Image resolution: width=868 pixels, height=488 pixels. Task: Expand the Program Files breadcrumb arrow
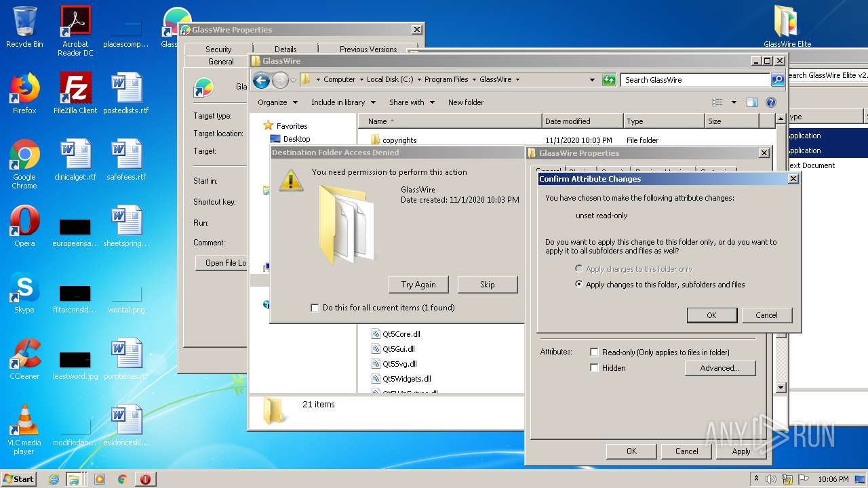coord(474,80)
